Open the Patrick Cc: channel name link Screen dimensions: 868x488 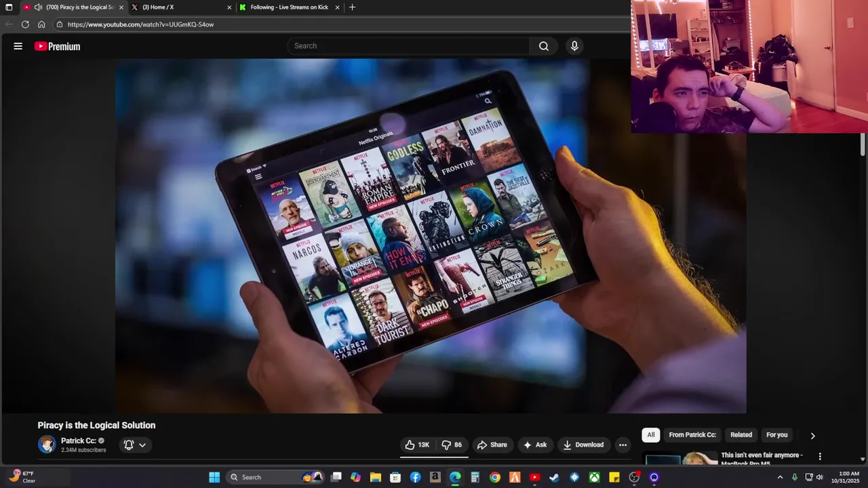click(79, 441)
